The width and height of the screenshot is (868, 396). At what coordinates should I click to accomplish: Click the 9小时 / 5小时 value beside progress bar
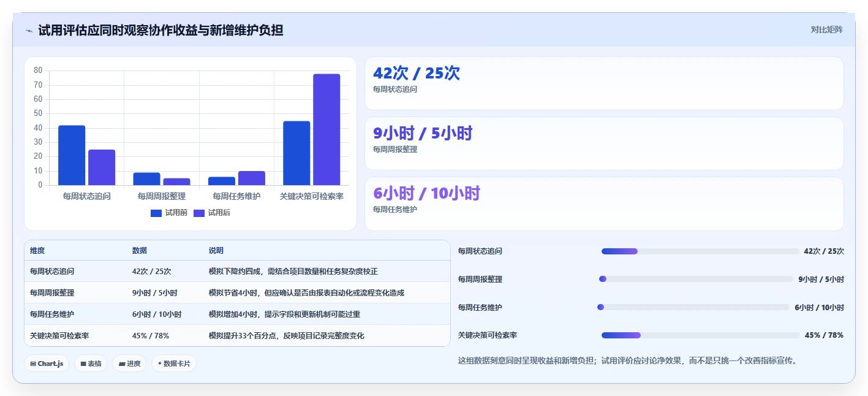point(821,279)
